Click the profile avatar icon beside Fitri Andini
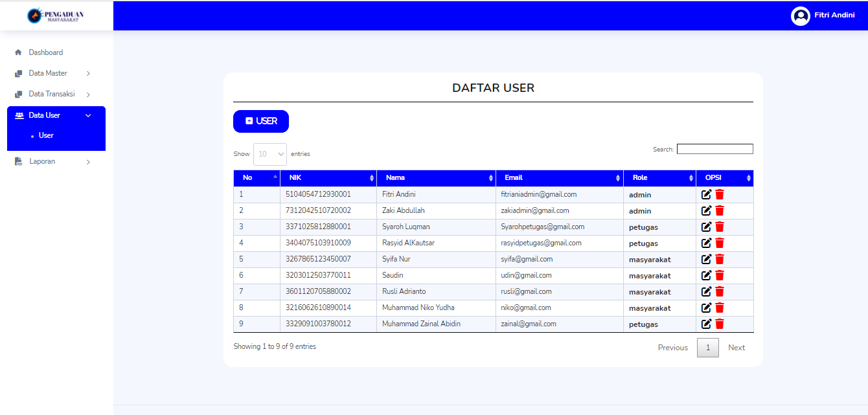Viewport: 868px width, 415px height. point(801,16)
